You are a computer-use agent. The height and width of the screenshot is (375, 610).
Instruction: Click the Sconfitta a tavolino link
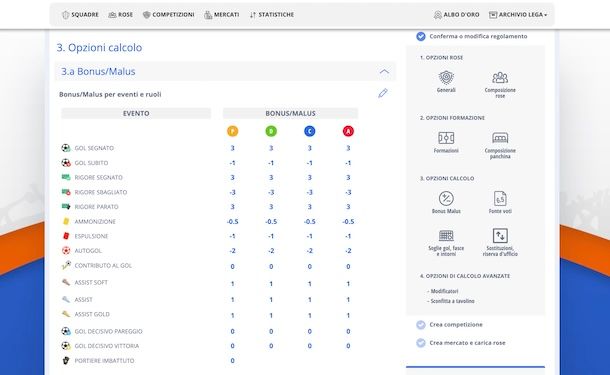(x=452, y=301)
